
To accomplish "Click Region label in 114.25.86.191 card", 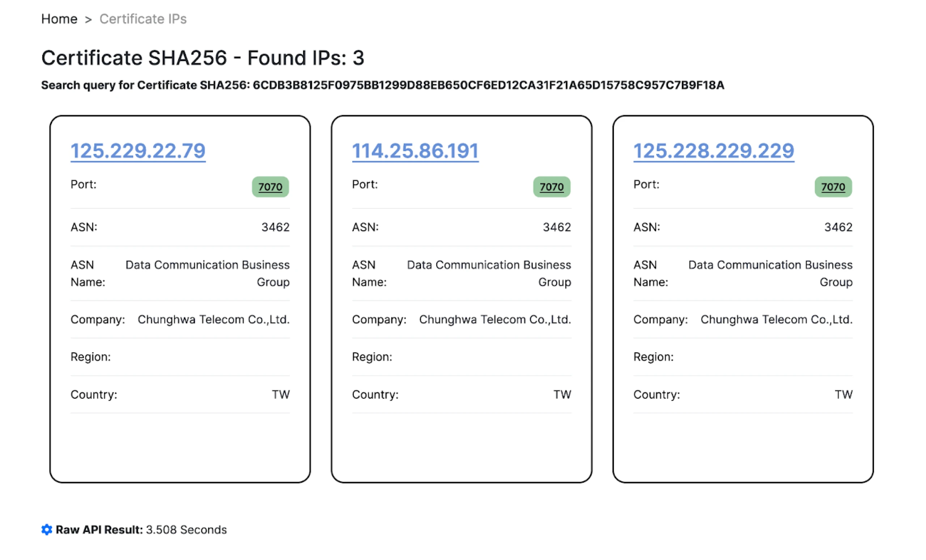I will coord(372,357).
